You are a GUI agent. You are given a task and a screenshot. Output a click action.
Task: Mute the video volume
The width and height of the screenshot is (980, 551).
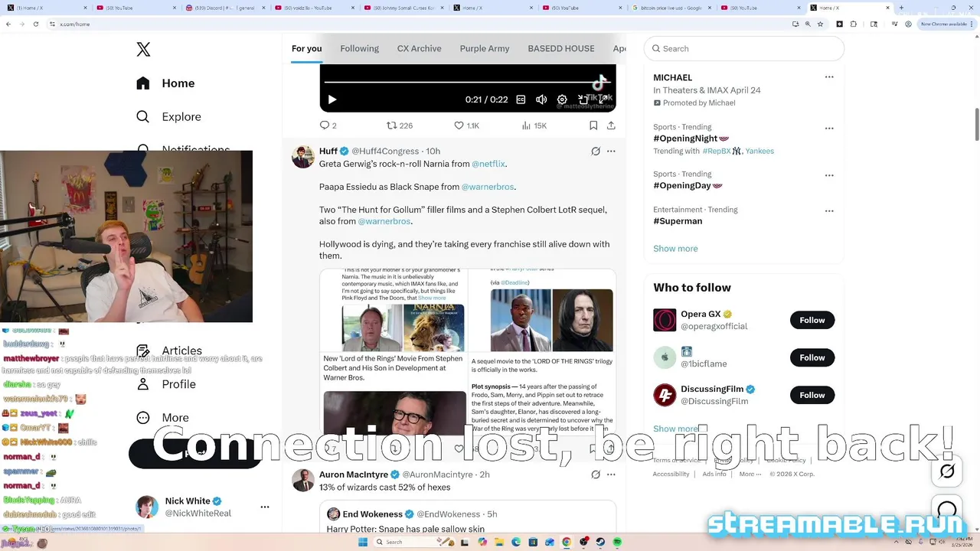point(541,99)
